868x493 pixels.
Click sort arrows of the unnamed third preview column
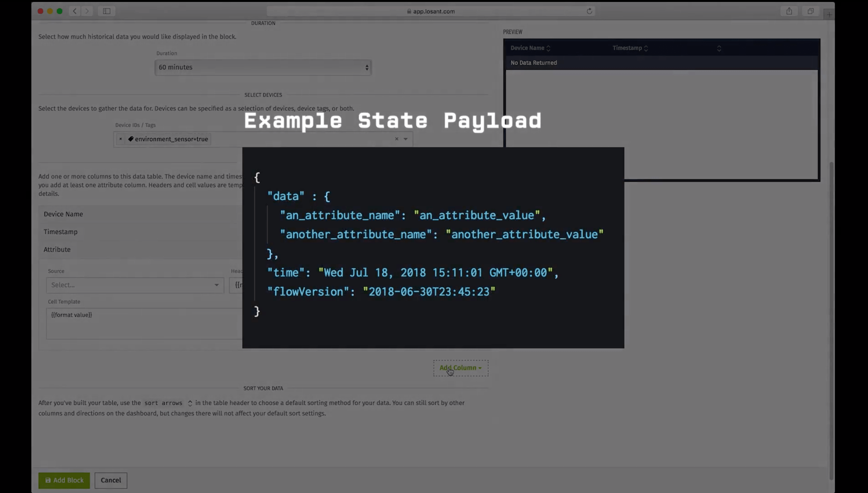click(x=719, y=48)
